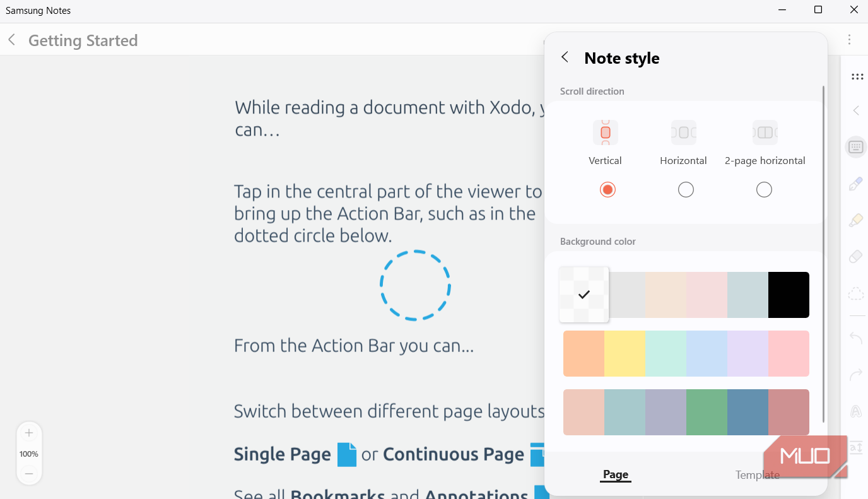Click the 'Scroll direction' section label
The image size is (868, 499).
(x=592, y=91)
